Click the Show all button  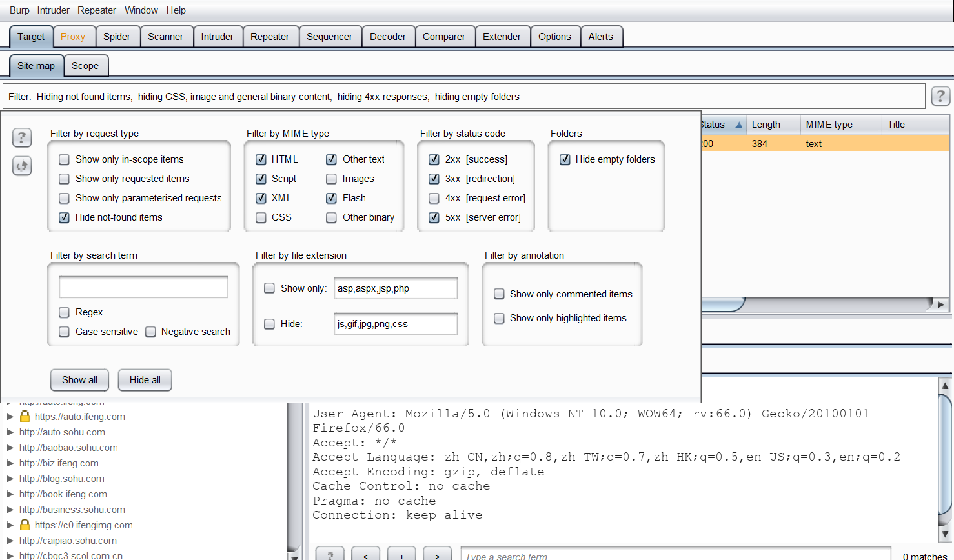click(79, 380)
